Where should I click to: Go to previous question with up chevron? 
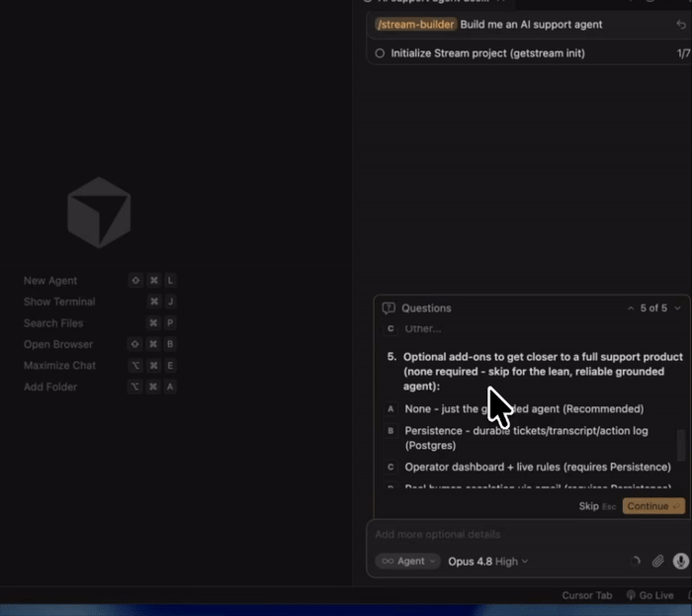(631, 308)
